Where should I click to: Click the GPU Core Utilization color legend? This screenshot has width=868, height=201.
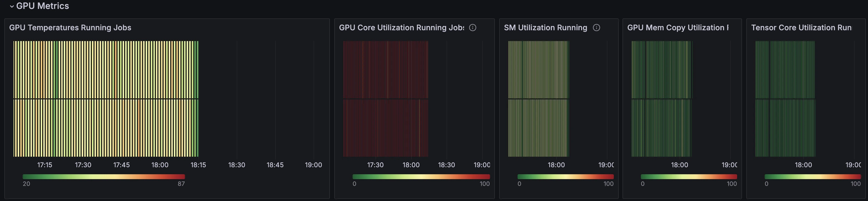[x=421, y=176]
